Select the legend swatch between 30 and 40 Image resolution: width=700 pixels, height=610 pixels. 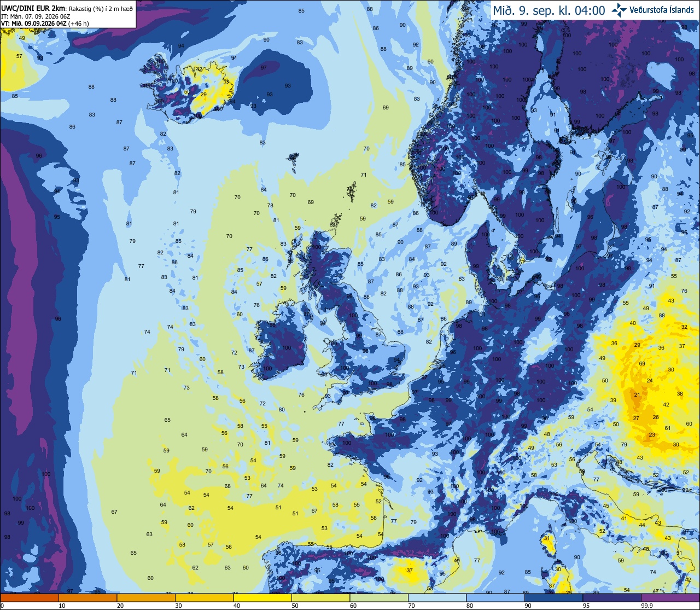(205, 598)
